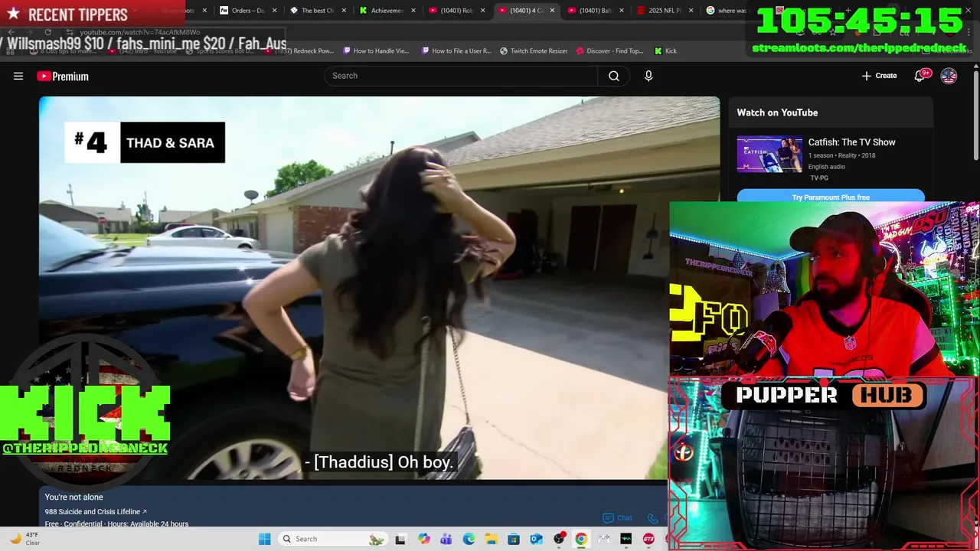Open Microsoft Edge from the taskbar

(x=469, y=539)
